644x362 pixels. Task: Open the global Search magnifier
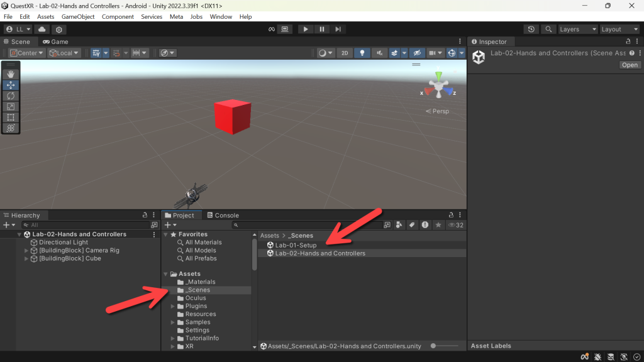[x=548, y=29]
